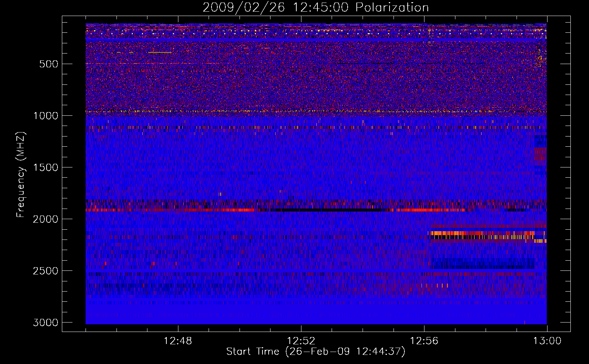Screen dimensions: 589x364
Task: Click the 500 frequency tick label
Action: pyautogui.click(x=49, y=64)
